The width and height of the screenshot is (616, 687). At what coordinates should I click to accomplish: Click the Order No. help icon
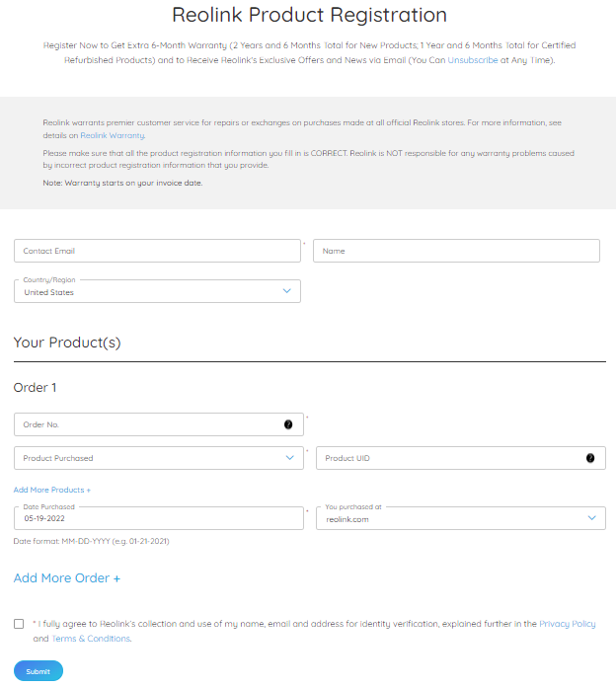288,424
